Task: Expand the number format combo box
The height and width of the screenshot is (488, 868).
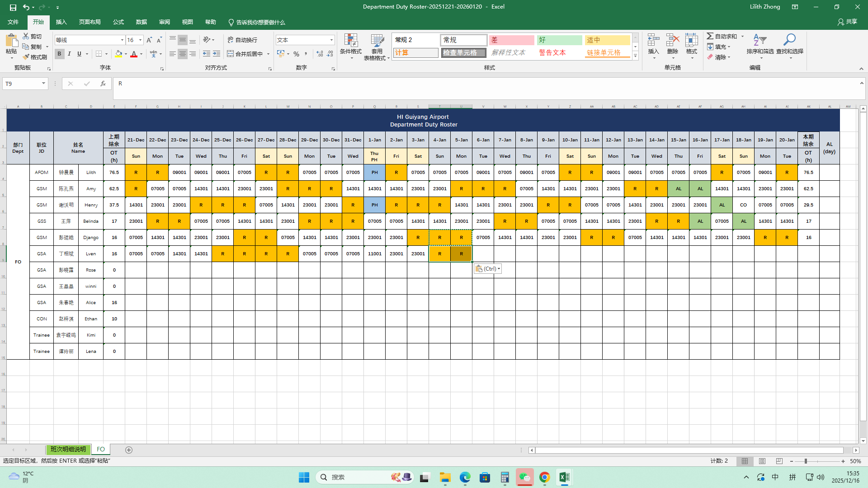Action: 331,40
